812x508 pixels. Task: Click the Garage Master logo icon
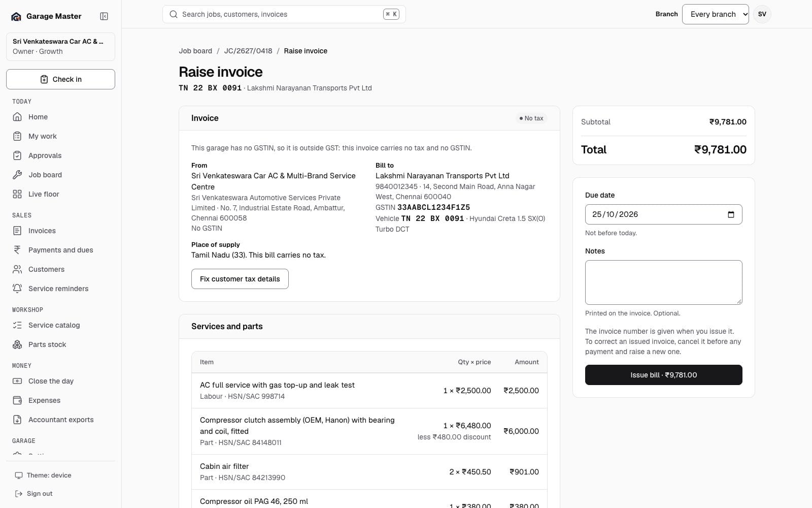tap(16, 16)
